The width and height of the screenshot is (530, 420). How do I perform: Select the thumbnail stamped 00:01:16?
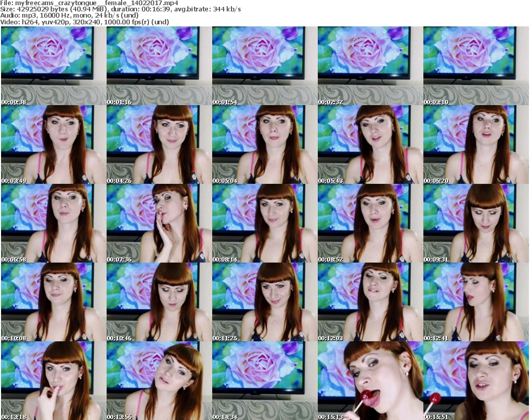click(159, 66)
